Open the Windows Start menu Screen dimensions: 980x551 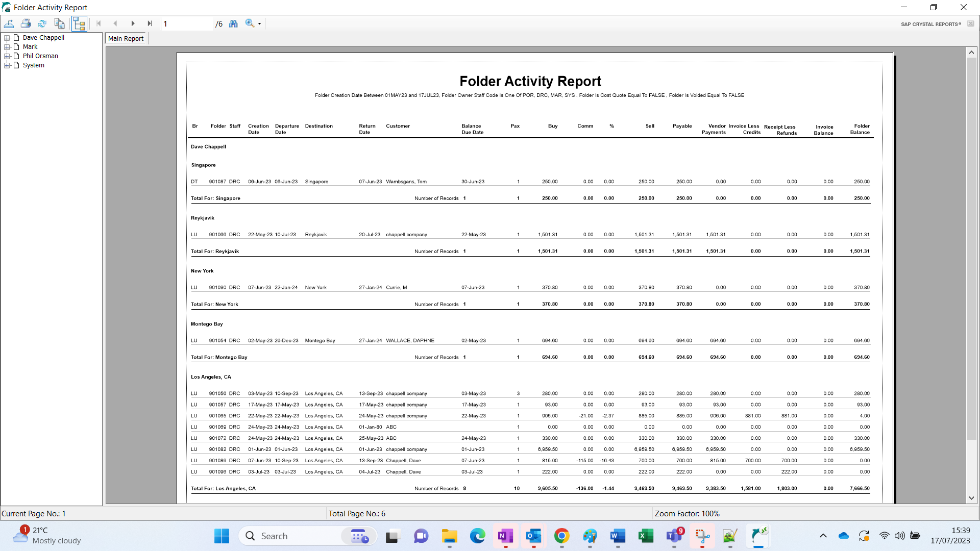point(222,536)
